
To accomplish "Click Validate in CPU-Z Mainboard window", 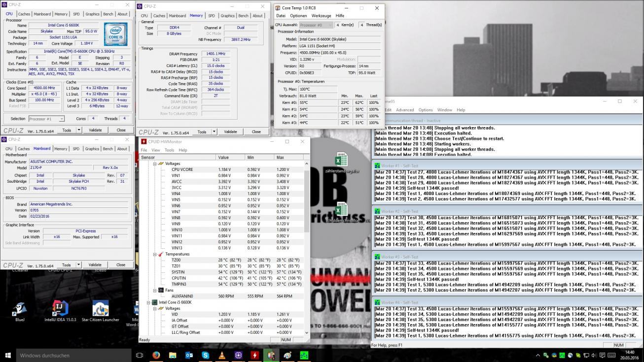I will 95,265.
